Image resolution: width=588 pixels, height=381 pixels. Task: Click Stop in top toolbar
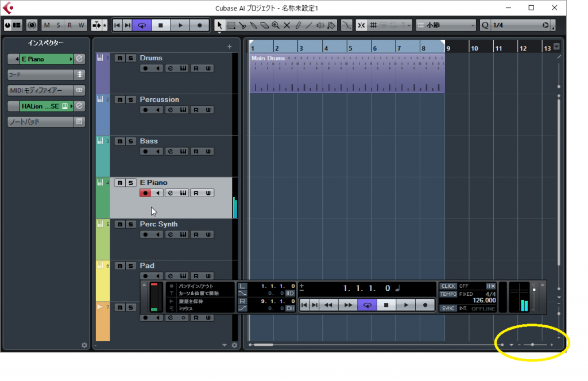tap(161, 25)
